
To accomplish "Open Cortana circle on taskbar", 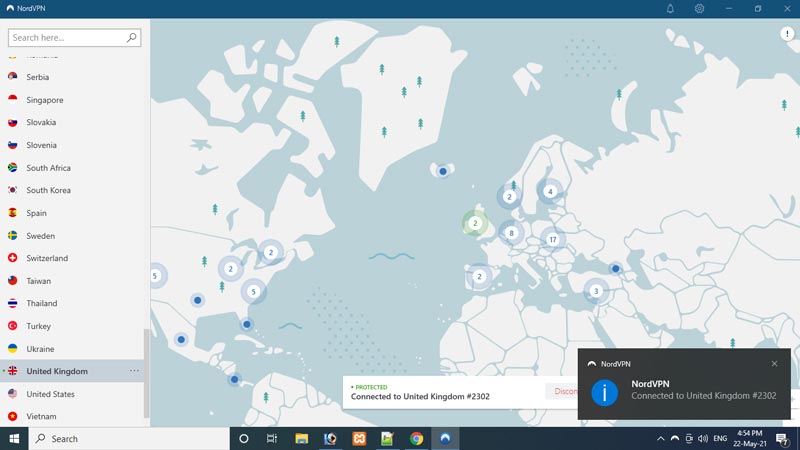I will pyautogui.click(x=243, y=439).
